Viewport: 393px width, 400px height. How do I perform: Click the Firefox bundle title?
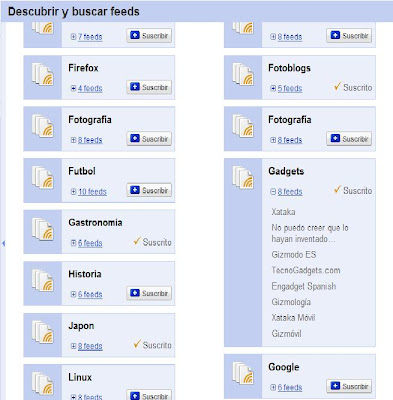click(x=83, y=68)
